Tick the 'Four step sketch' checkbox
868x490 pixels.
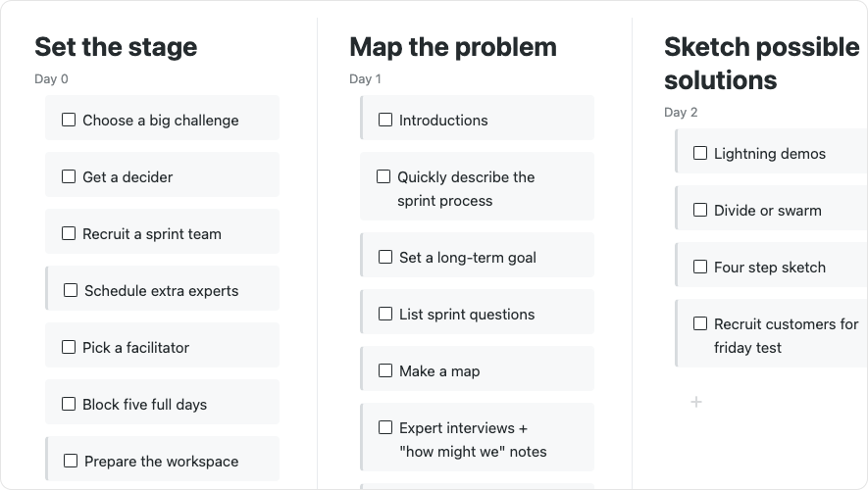click(x=700, y=267)
